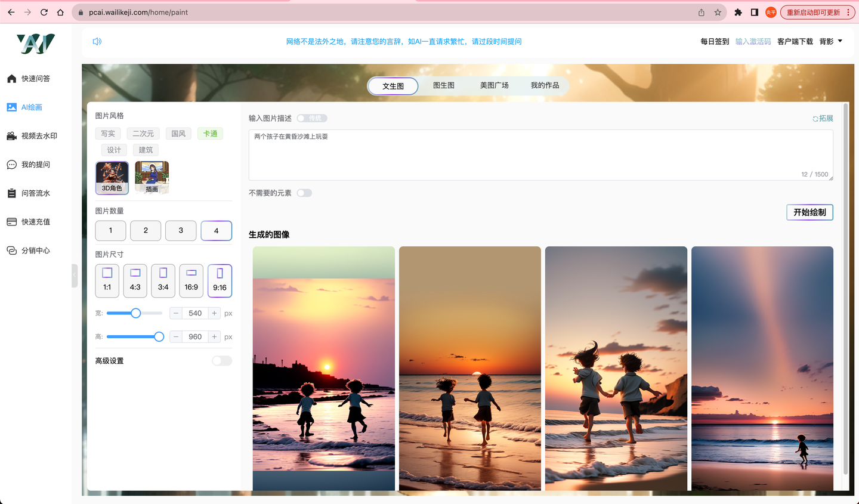The height and width of the screenshot is (504, 859).
Task: Click the browser extensions puzzle icon
Action: tap(738, 12)
